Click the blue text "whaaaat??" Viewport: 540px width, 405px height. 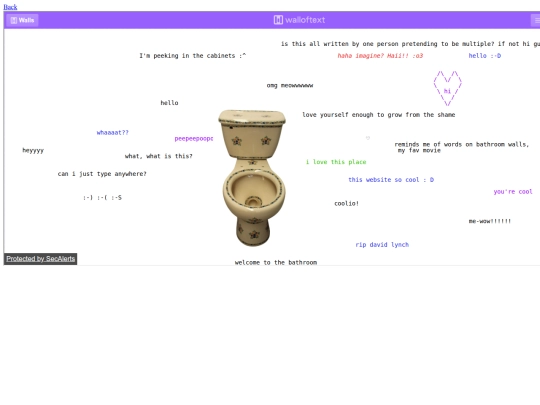[113, 132]
